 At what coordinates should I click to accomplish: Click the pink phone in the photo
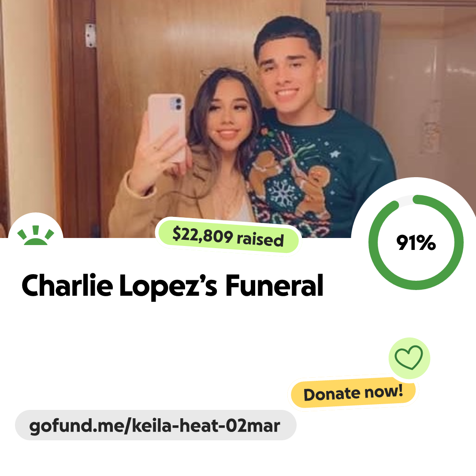click(167, 127)
